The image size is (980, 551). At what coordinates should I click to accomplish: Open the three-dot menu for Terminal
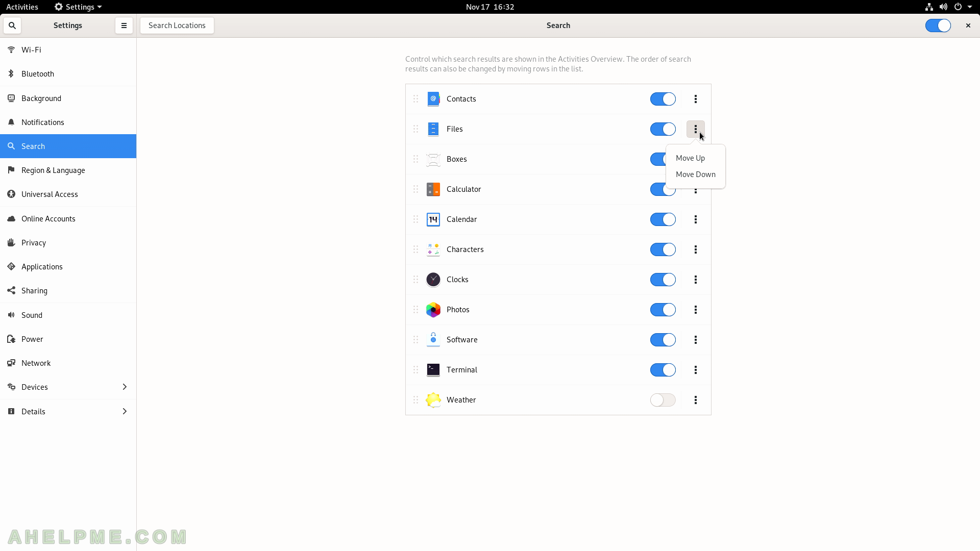[x=696, y=370]
